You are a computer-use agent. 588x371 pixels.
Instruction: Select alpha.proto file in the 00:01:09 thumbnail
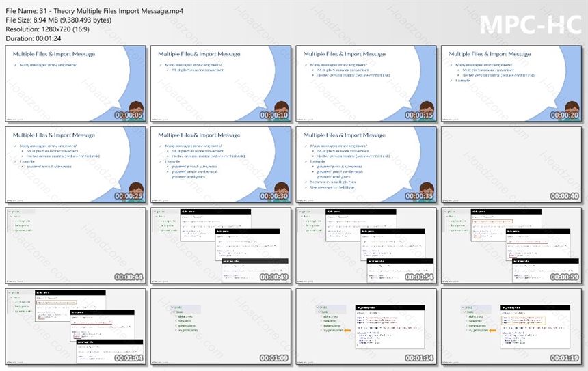pos(185,316)
